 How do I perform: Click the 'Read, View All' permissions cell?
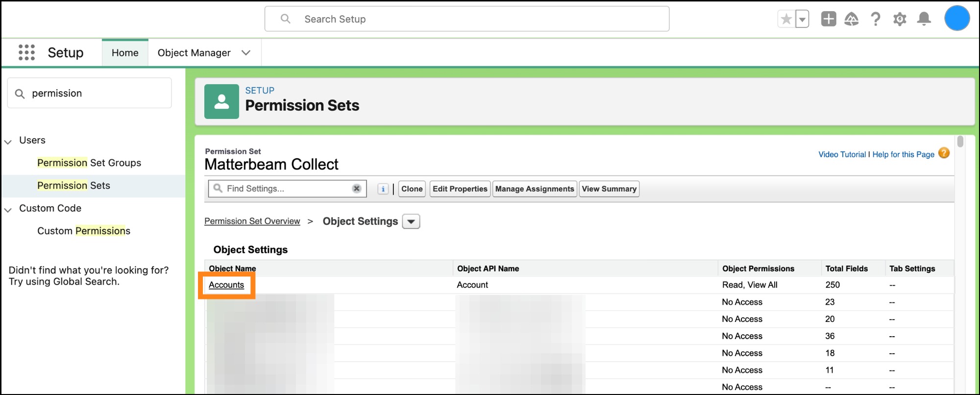tap(750, 285)
